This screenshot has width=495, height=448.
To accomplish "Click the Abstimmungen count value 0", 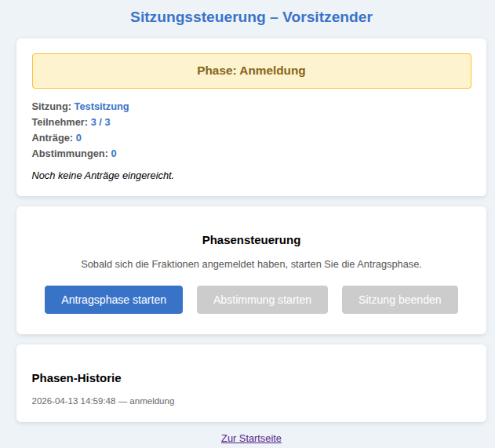I will coord(114,154).
